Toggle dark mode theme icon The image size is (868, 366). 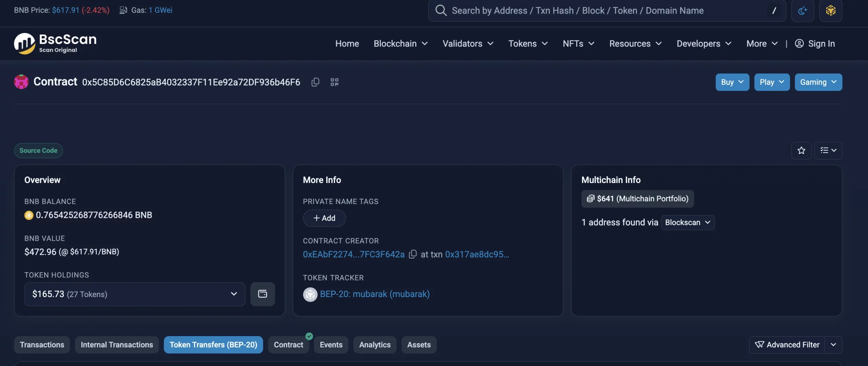803,11
